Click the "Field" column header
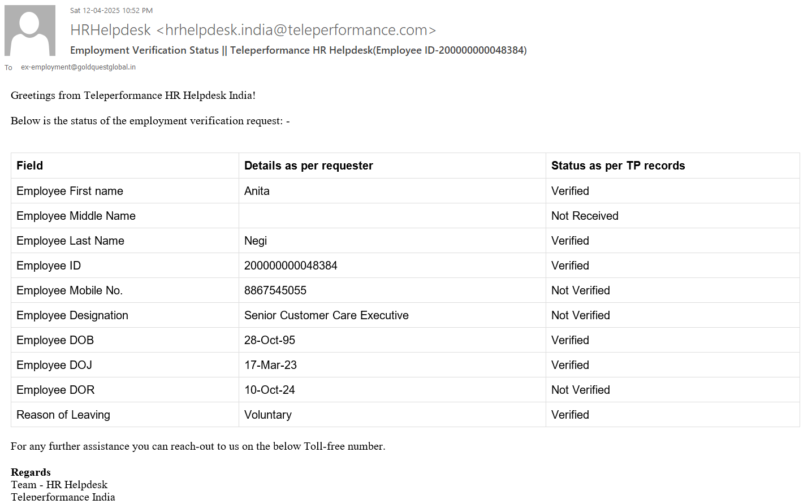 click(x=30, y=166)
